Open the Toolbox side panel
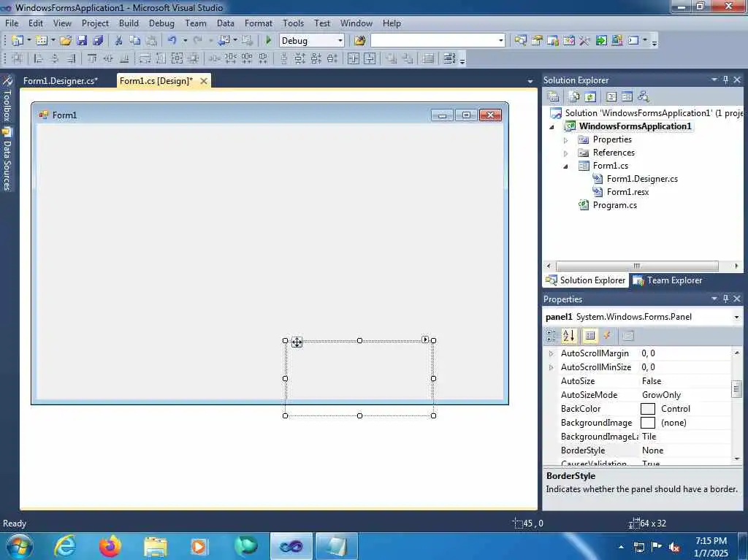The width and height of the screenshot is (748, 560). coord(7,99)
